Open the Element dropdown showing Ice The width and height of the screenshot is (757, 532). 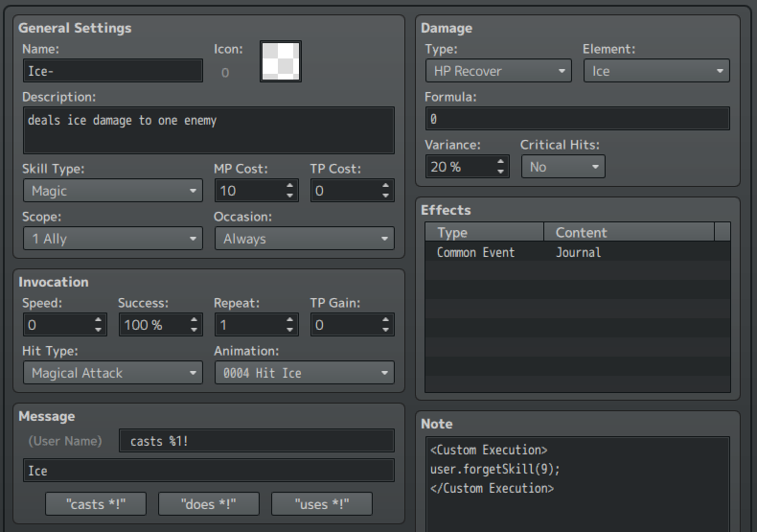point(656,71)
